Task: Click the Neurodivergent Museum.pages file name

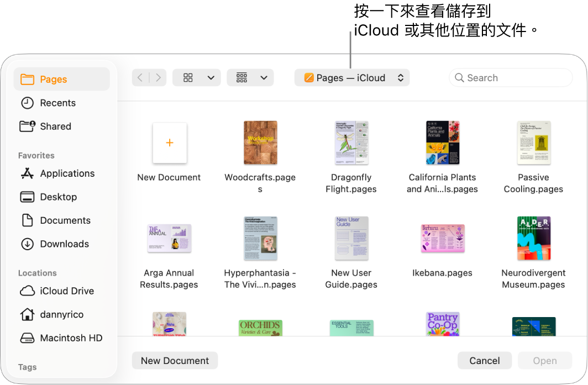Action: pyautogui.click(x=533, y=278)
